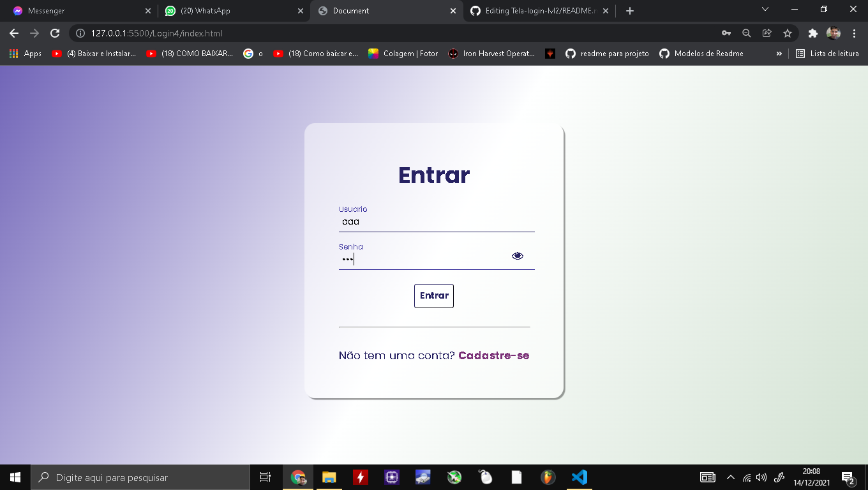Viewport: 868px width, 490px height.
Task: Open the share page icon in the address bar
Action: pyautogui.click(x=767, y=33)
